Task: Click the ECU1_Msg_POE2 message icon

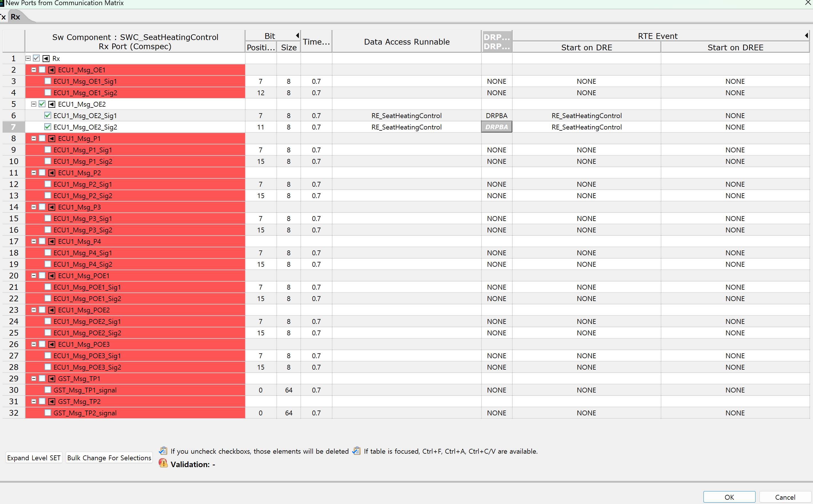Action: coord(52,310)
